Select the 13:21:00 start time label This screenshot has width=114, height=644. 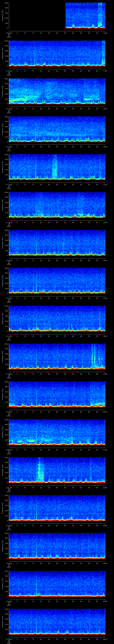(9, 487)
